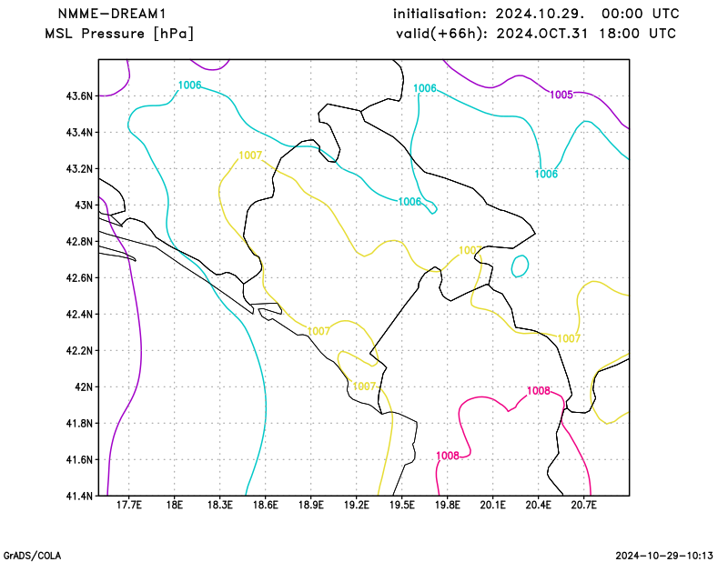Click the GrADS/COLA credit text
Image resolution: width=728 pixels, height=562 pixels.
(32, 556)
